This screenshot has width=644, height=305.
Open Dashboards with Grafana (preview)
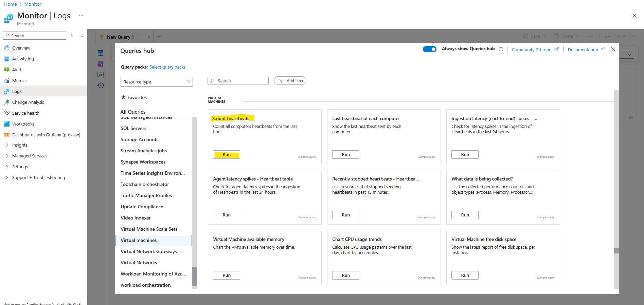(46, 135)
